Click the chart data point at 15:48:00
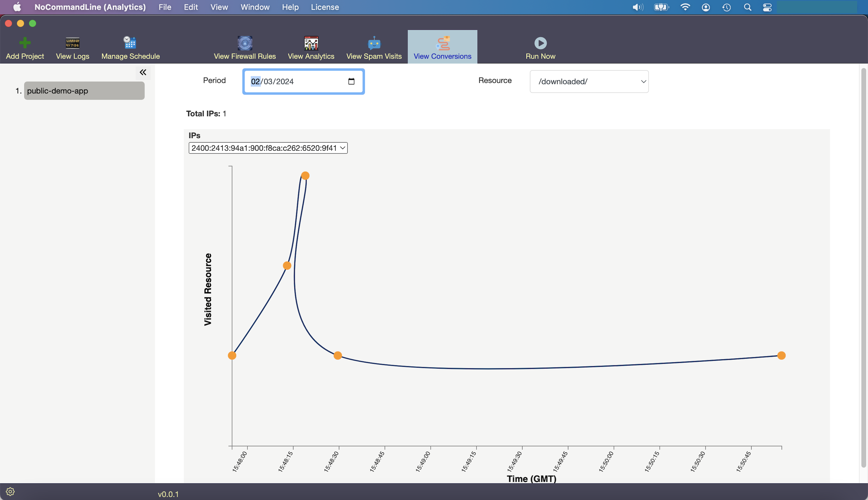 pyautogui.click(x=232, y=355)
